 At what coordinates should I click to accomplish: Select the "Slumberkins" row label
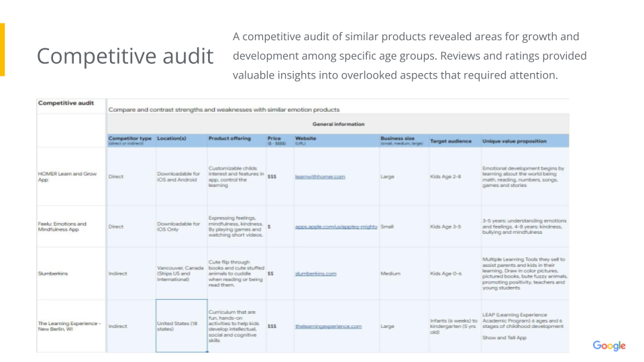pos(54,274)
